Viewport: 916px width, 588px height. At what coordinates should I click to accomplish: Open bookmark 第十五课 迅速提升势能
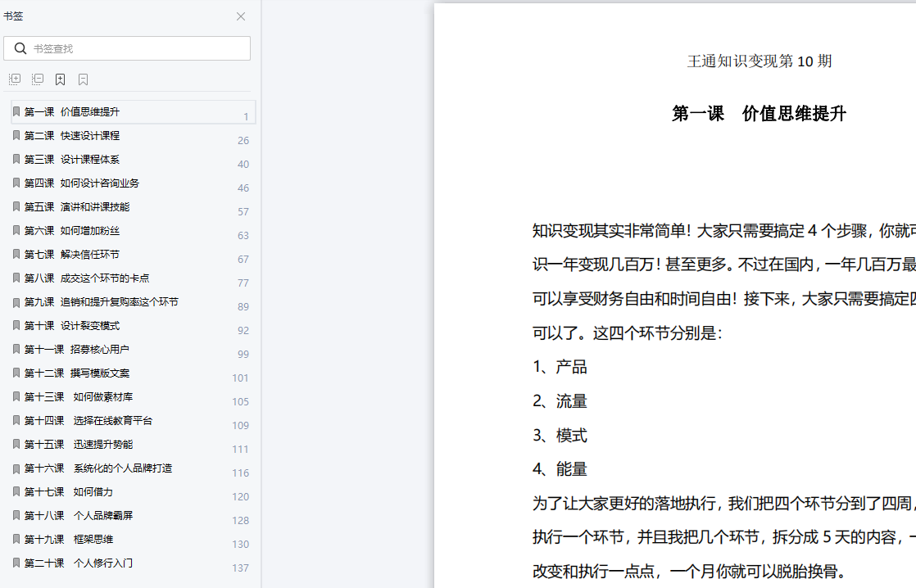pos(134,445)
